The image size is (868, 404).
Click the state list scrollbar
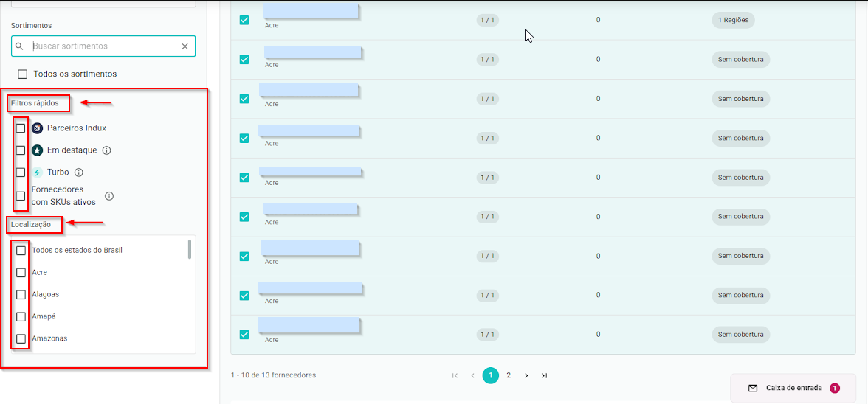click(190, 250)
